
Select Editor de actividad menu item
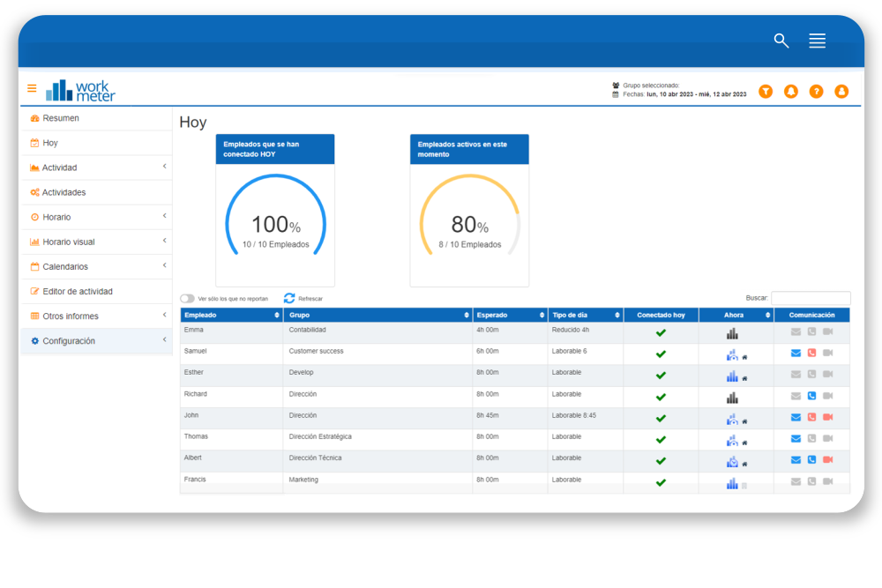coord(78,291)
